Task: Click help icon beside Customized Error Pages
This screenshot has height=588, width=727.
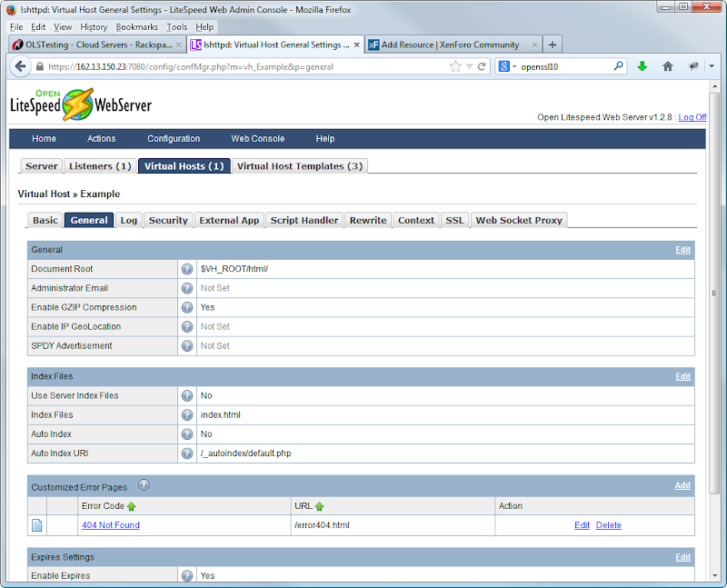Action: point(144,485)
